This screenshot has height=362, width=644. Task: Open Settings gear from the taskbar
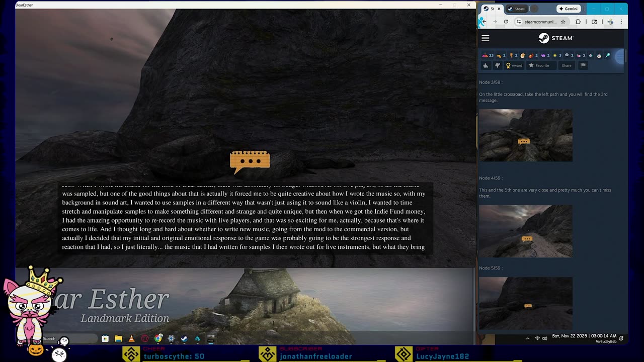click(171, 339)
